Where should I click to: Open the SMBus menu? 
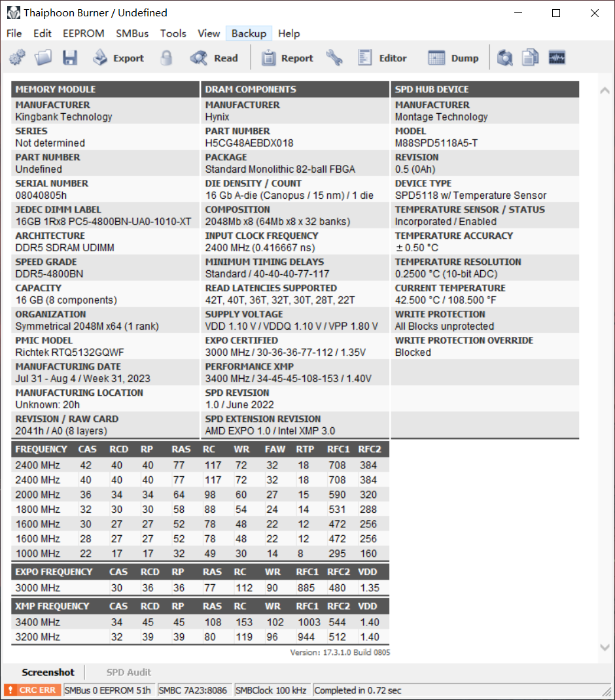(132, 33)
